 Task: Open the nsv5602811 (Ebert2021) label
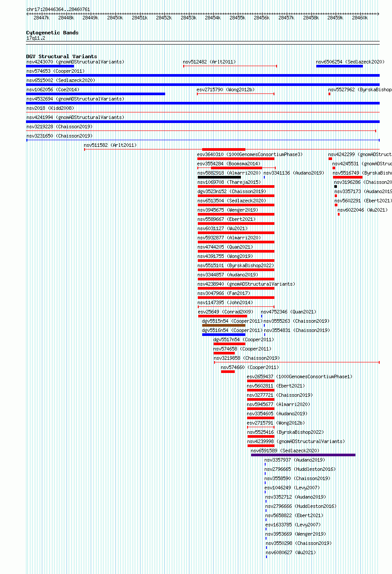tap(276, 386)
